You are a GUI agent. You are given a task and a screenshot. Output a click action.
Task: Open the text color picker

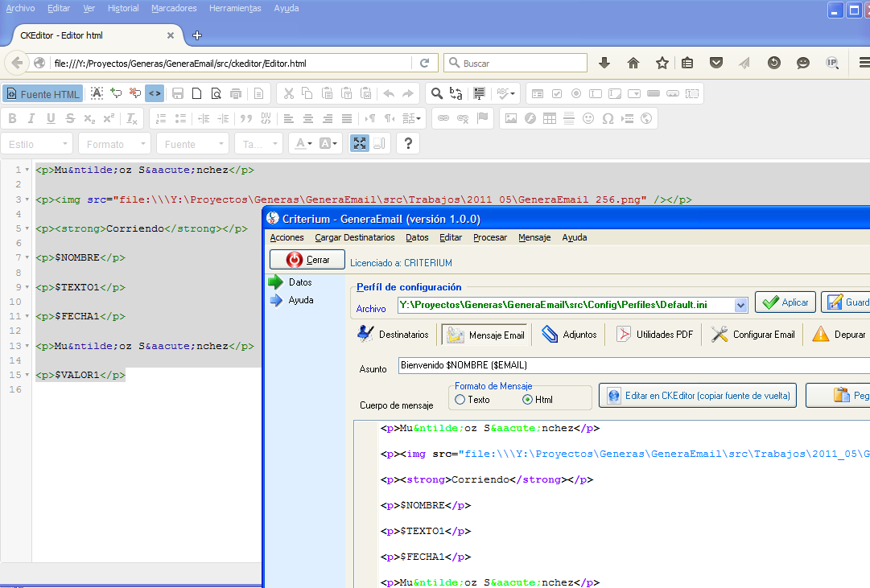coord(303,144)
